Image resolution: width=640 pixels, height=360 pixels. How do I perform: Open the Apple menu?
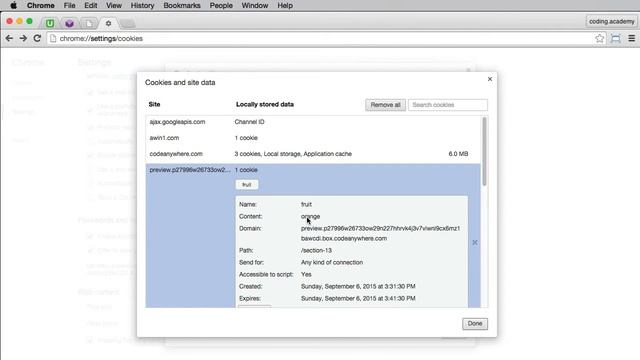tap(13, 5)
